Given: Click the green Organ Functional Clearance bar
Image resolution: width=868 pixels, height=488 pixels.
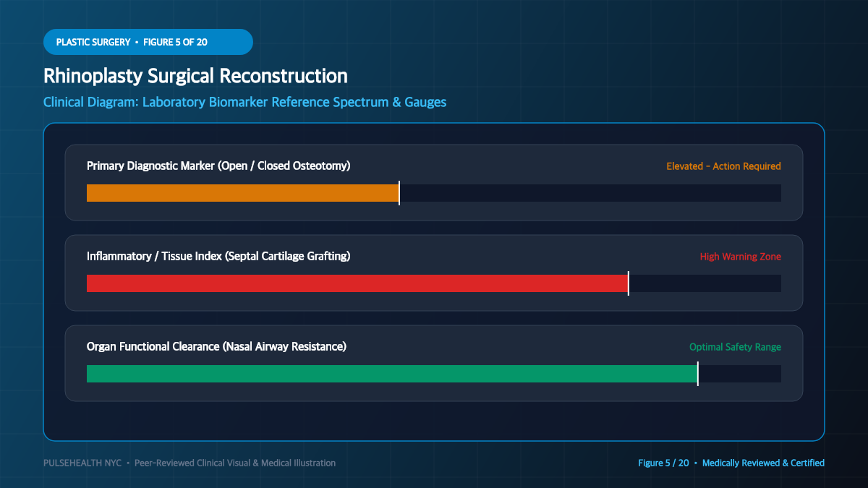Looking at the screenshot, I should pyautogui.click(x=392, y=374).
